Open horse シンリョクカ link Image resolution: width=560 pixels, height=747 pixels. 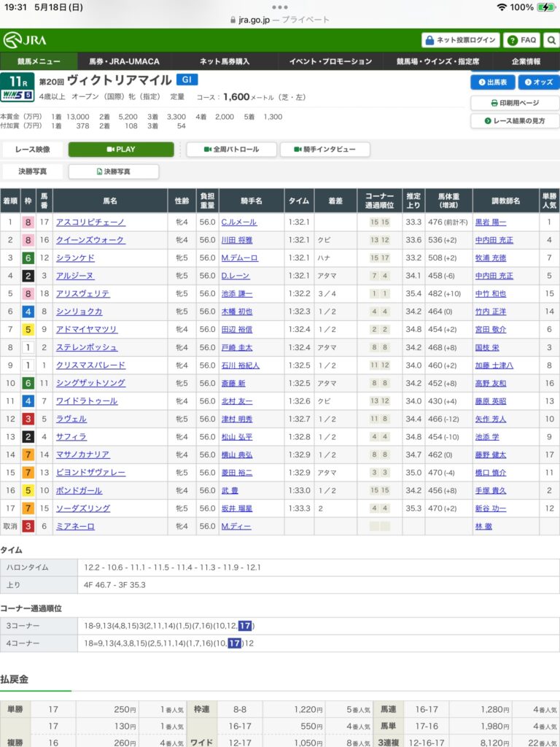click(x=79, y=311)
